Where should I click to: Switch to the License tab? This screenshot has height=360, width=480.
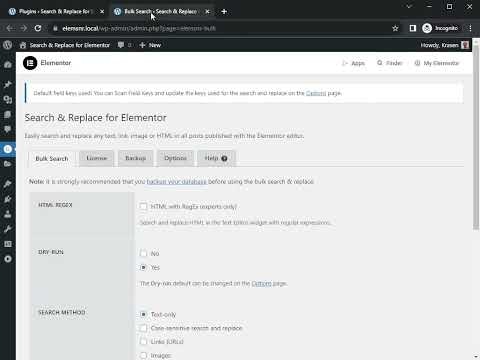point(97,158)
